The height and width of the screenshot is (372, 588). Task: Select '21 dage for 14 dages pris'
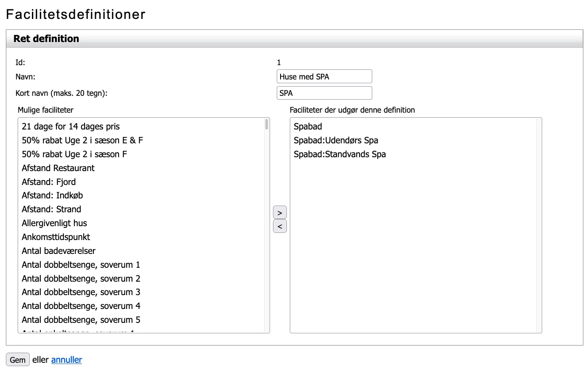coord(71,127)
